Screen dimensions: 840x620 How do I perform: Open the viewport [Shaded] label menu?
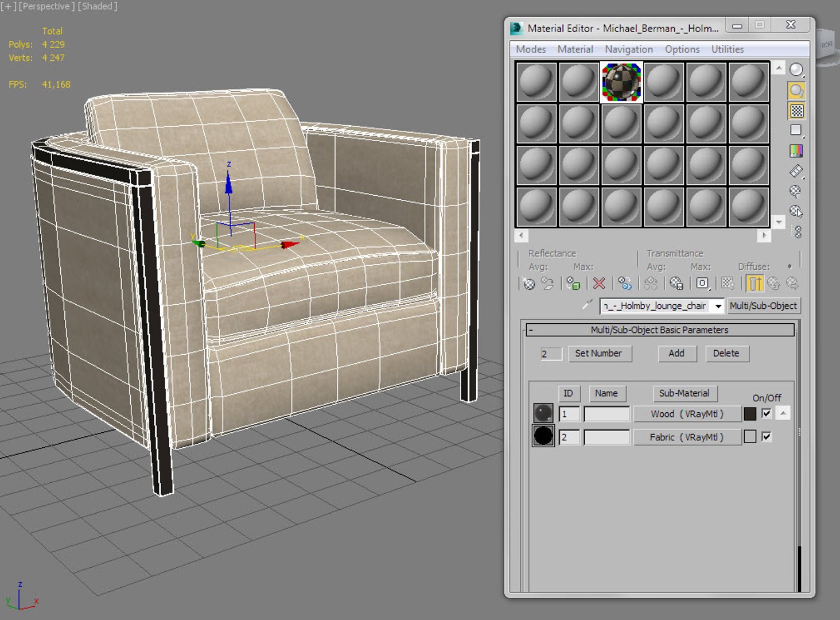[x=98, y=6]
